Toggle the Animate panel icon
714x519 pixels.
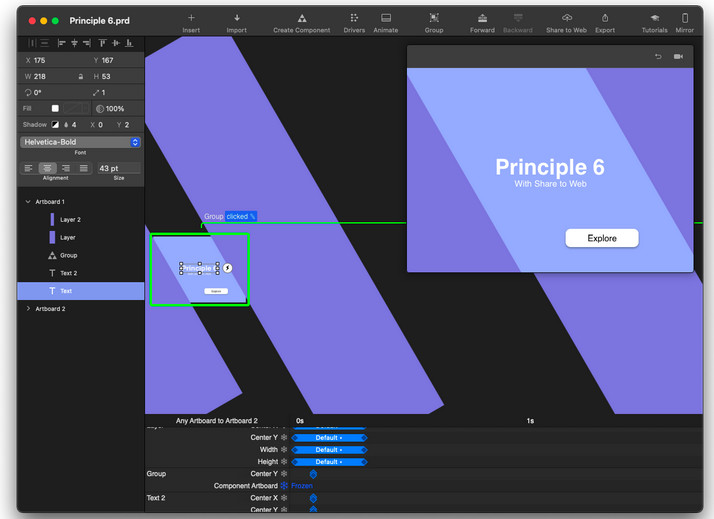[x=386, y=18]
